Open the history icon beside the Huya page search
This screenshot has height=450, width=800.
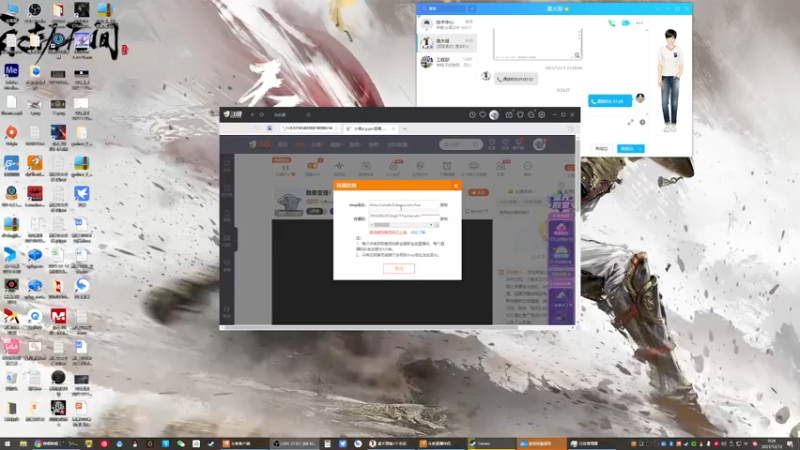click(x=492, y=144)
